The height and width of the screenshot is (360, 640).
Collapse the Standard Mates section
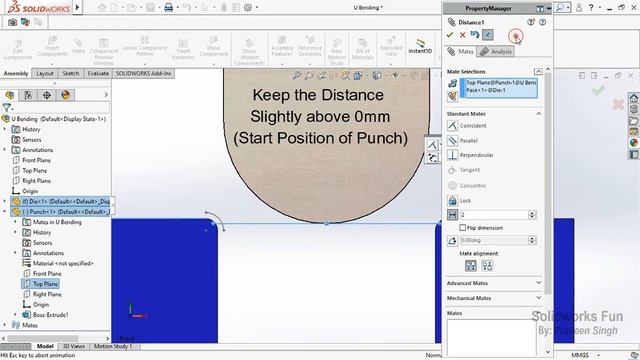tap(539, 113)
